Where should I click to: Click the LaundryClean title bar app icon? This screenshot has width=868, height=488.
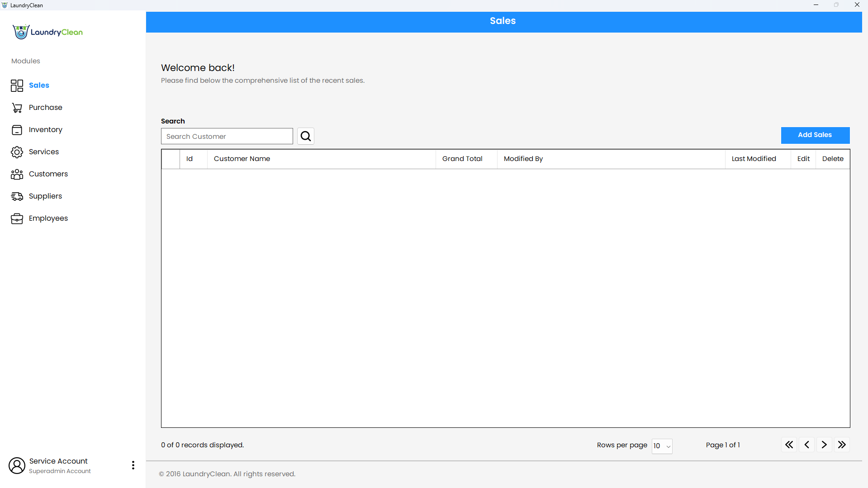coord(5,5)
